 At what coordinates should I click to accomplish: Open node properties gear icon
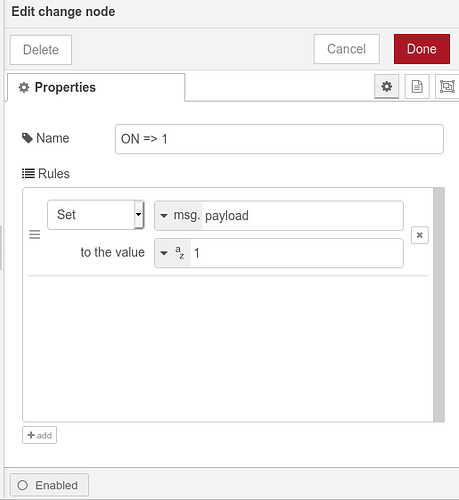(x=386, y=87)
